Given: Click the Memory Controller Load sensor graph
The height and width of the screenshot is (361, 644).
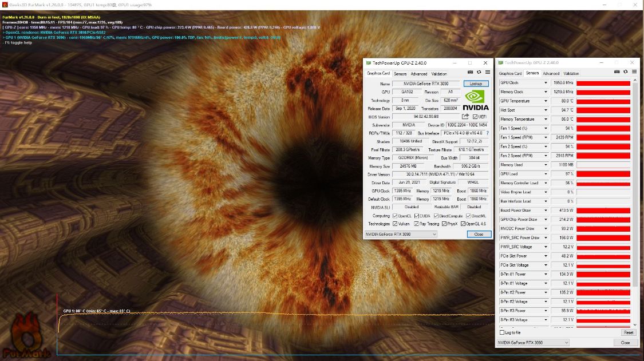Looking at the screenshot, I should tap(603, 183).
